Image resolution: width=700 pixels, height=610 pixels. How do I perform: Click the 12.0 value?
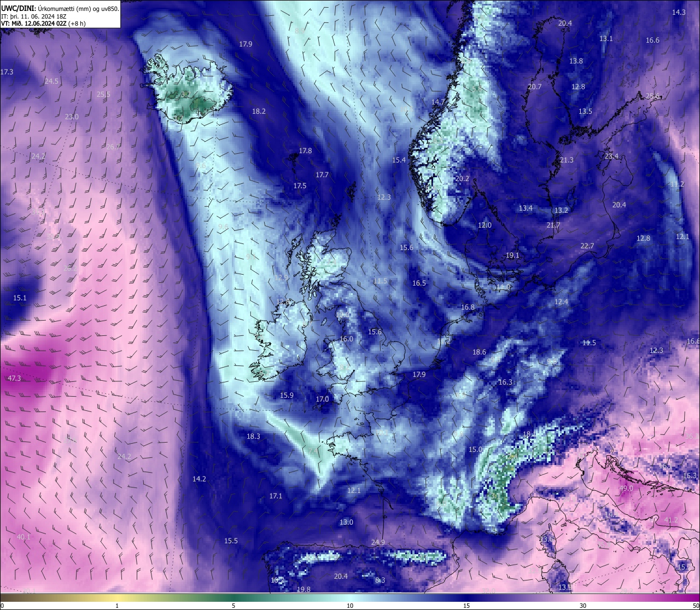(x=485, y=225)
